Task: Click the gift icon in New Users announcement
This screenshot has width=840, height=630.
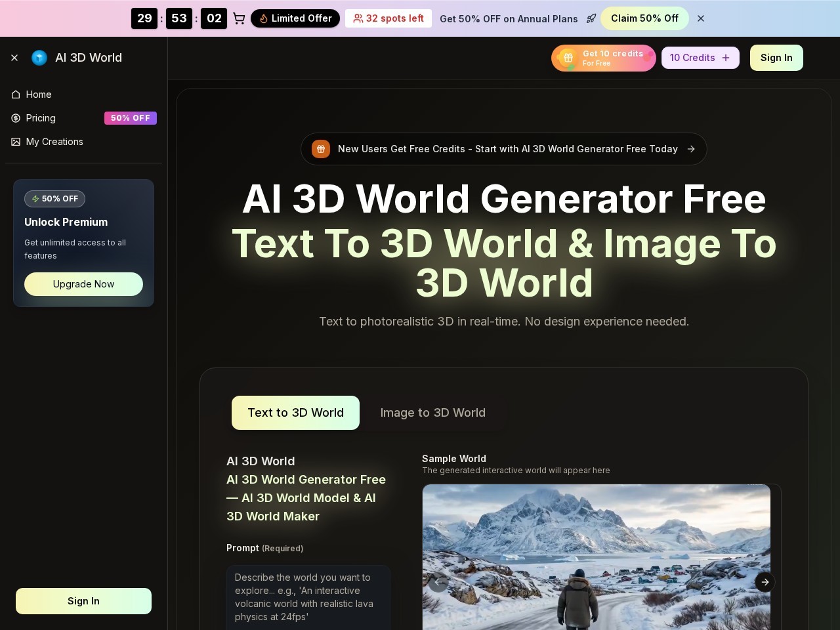Action: click(321, 149)
